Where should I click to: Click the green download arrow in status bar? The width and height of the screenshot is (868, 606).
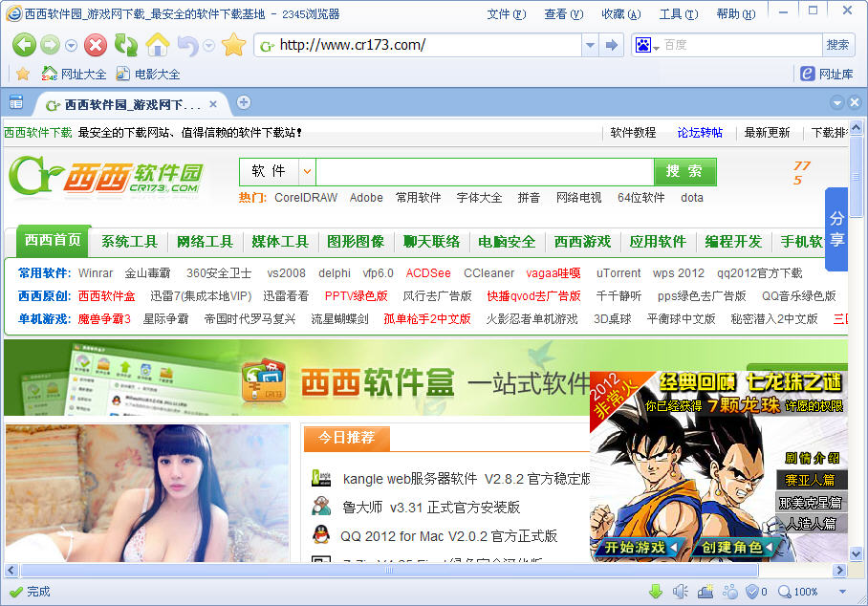coord(656,592)
